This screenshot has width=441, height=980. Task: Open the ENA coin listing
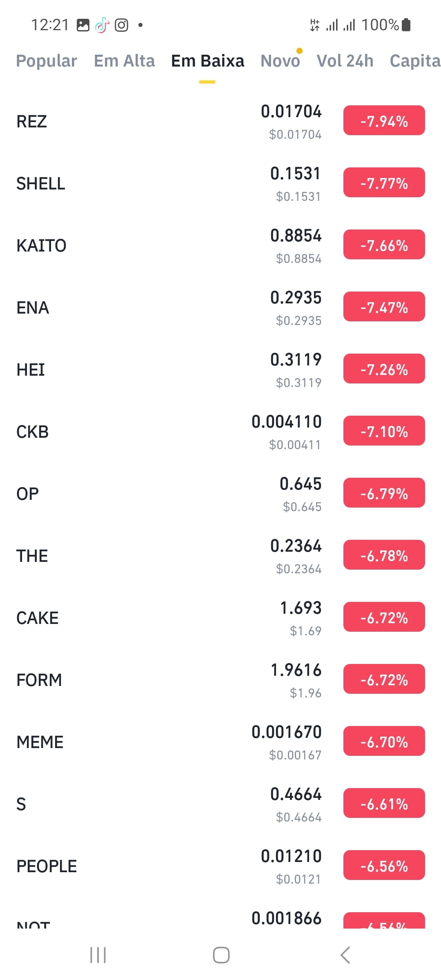click(x=220, y=307)
